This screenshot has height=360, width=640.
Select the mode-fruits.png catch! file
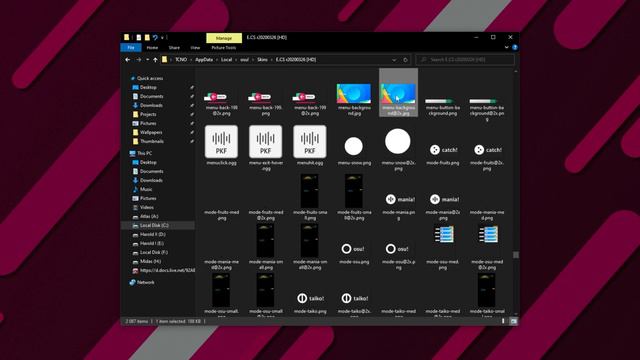click(443, 150)
